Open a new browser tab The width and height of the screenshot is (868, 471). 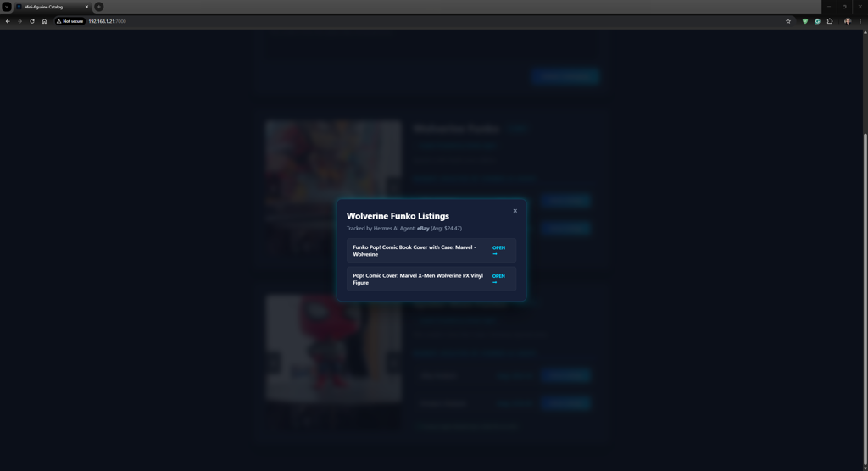point(98,7)
